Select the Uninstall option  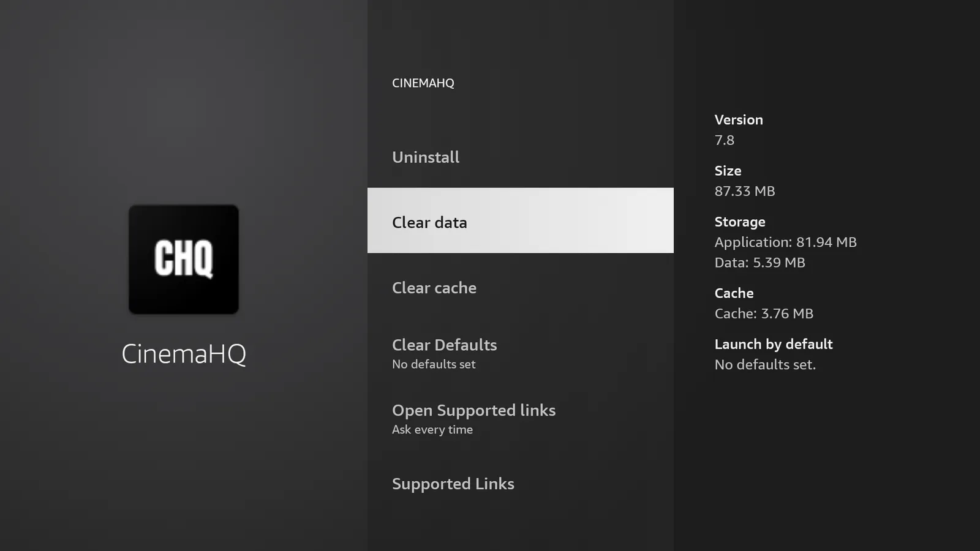pyautogui.click(x=521, y=157)
